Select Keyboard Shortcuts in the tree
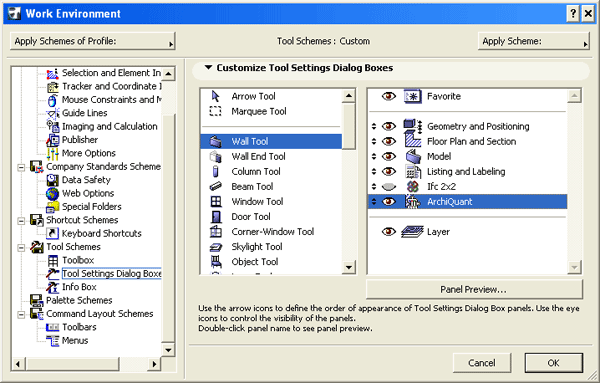 (x=101, y=233)
